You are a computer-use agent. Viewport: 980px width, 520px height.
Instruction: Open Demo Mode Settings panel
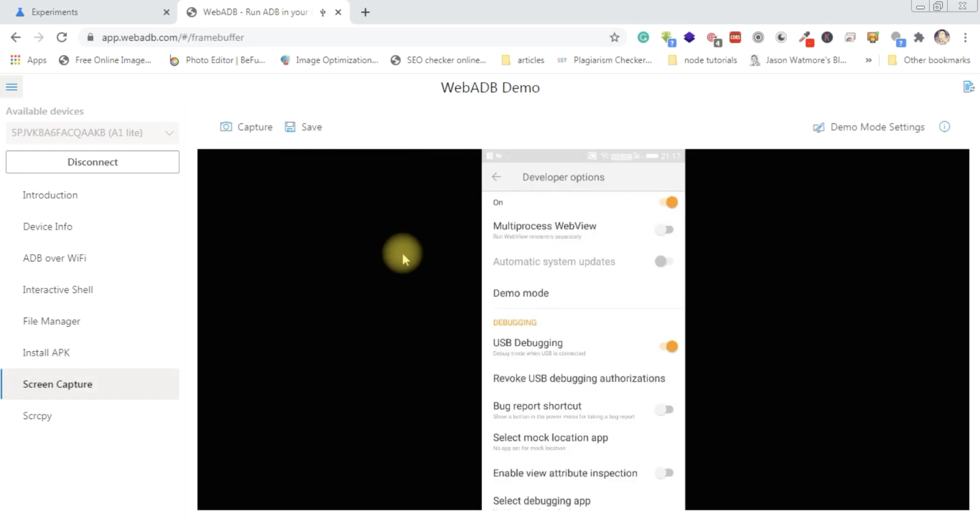(868, 127)
